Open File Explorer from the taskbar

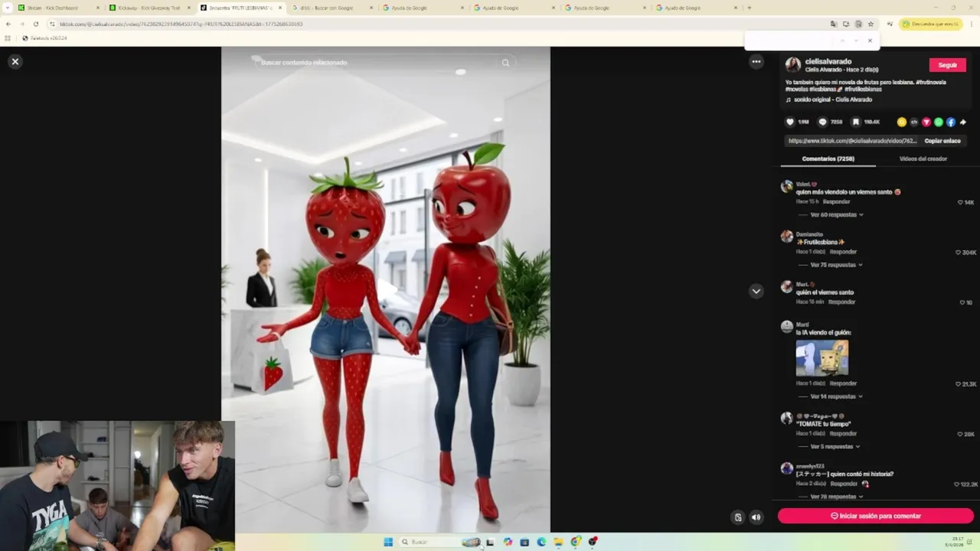(x=558, y=542)
